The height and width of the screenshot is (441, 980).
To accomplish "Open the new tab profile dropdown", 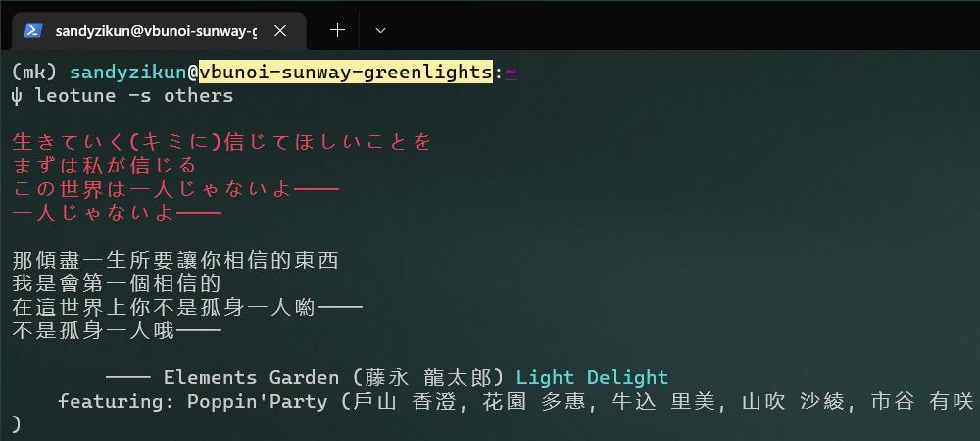I will pyautogui.click(x=380, y=30).
